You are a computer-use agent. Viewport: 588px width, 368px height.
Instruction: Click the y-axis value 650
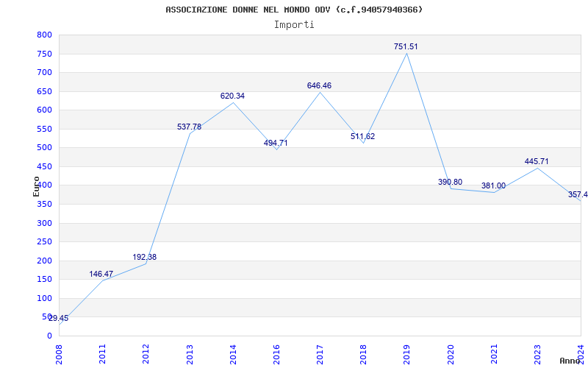(44, 91)
